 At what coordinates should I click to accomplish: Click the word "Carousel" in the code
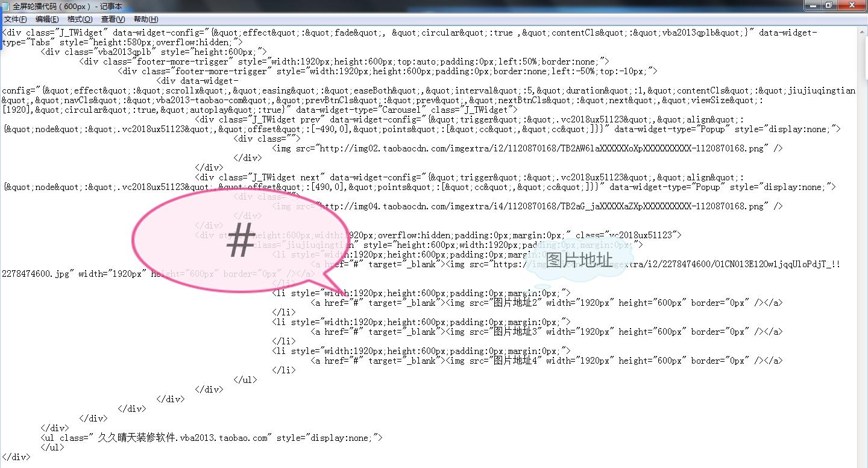point(403,110)
